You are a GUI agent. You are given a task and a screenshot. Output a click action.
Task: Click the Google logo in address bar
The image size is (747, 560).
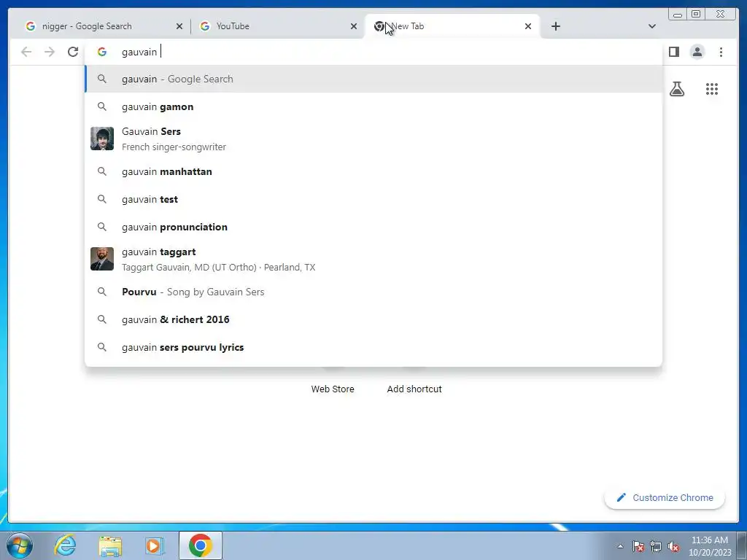102,52
